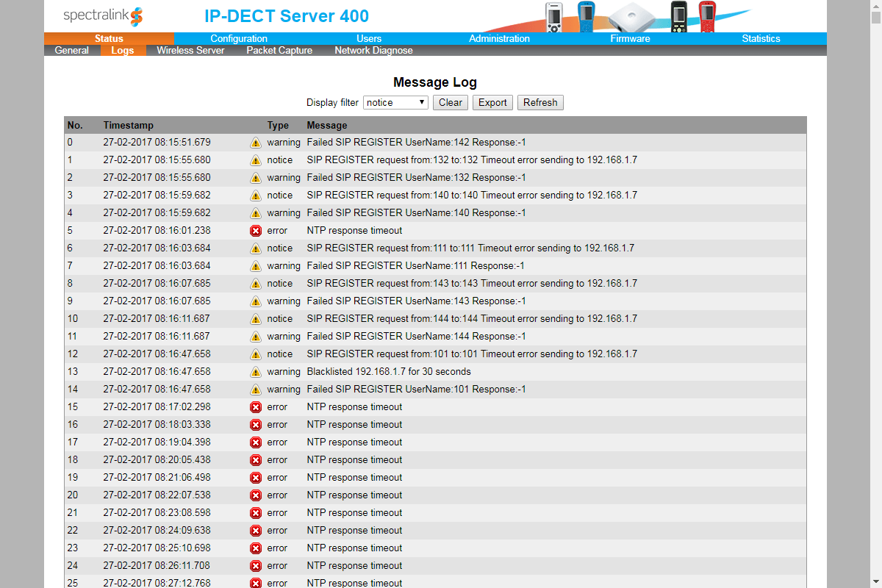Switch to Packet Capture sub-tab
The height and width of the screenshot is (588, 882).
(x=279, y=51)
